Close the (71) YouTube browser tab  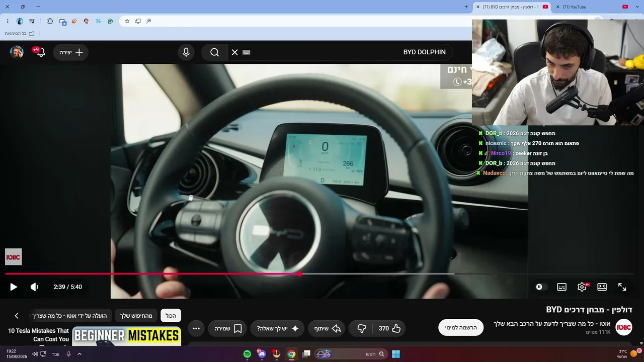(558, 7)
